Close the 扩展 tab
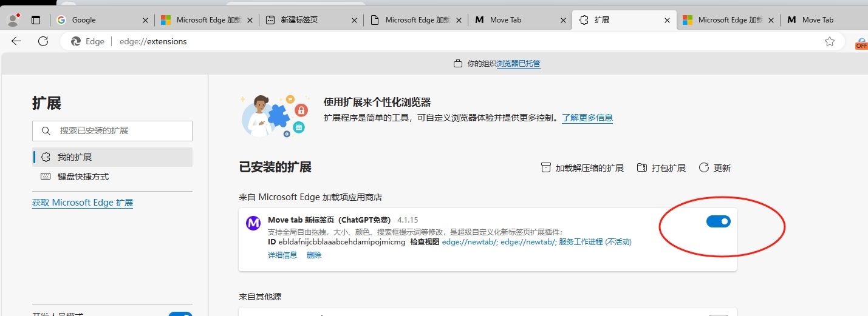This screenshot has width=868, height=316. pos(667,20)
